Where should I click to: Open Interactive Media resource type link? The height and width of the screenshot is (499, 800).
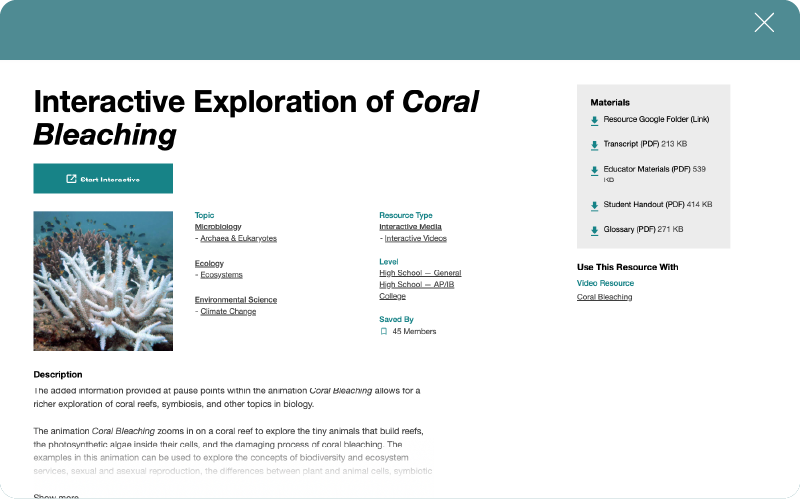tap(410, 227)
